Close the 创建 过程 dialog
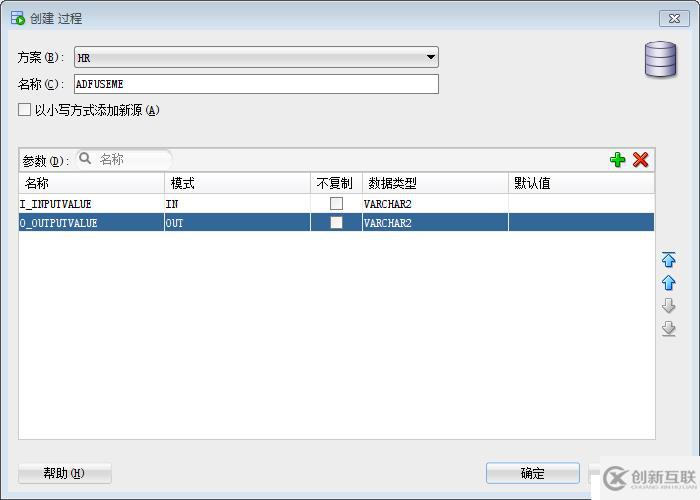Image resolution: width=700 pixels, height=500 pixels. click(674, 18)
